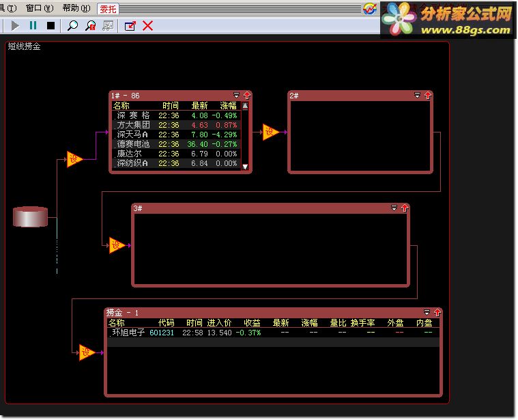Open the magnifier search tool
The image size is (518, 420).
[72, 26]
